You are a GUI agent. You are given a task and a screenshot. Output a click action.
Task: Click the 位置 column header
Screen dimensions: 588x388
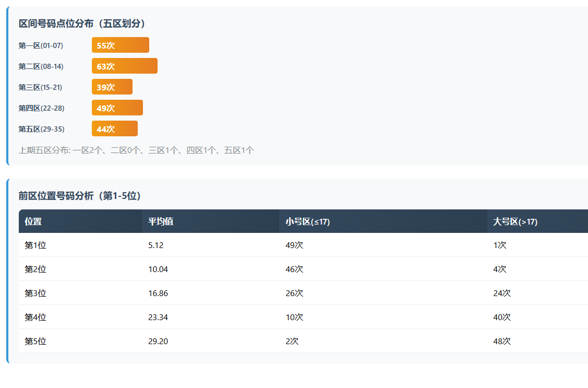click(x=33, y=221)
